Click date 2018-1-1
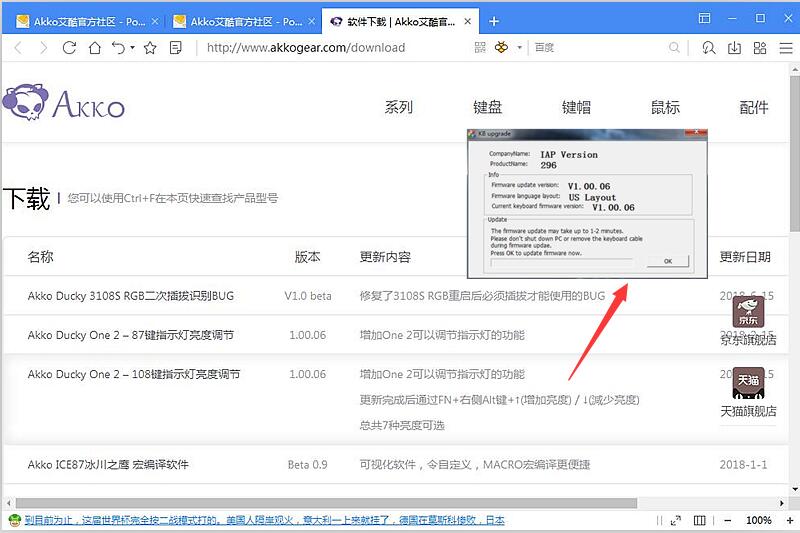The width and height of the screenshot is (800, 533). 743,465
